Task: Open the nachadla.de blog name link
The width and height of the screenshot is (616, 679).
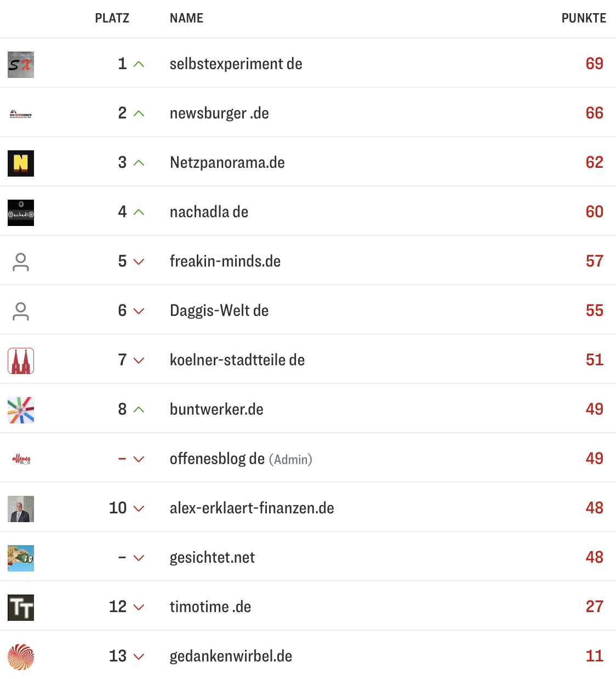Action: (x=209, y=212)
